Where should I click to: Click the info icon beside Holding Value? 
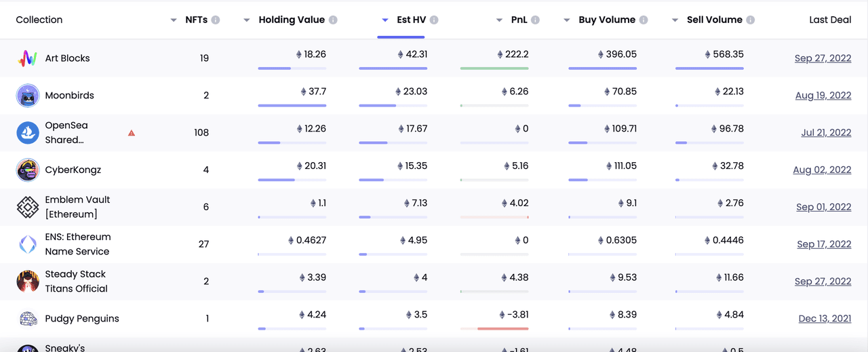click(x=333, y=20)
